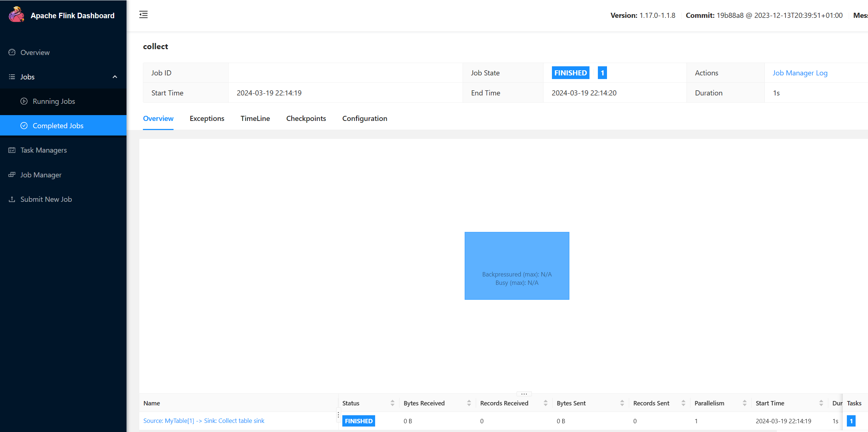Image resolution: width=868 pixels, height=432 pixels.
Task: Sort table by Records Sent column
Action: pyautogui.click(x=683, y=403)
